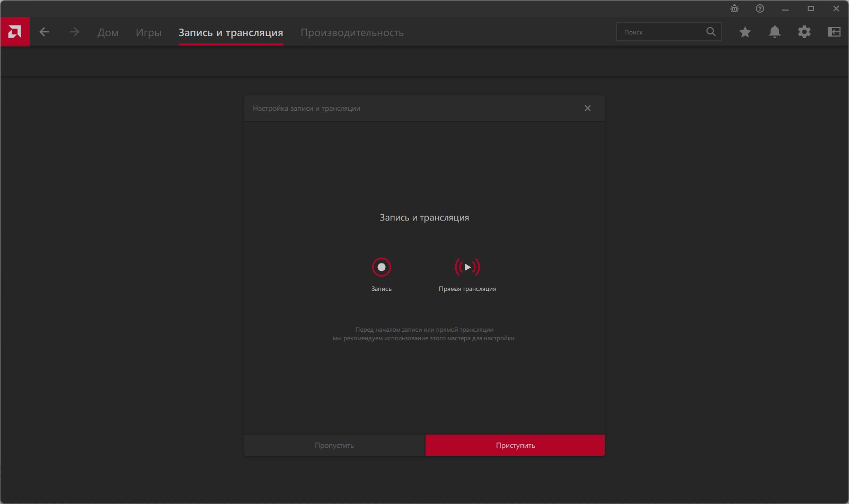Open favorites star icon

pyautogui.click(x=745, y=32)
